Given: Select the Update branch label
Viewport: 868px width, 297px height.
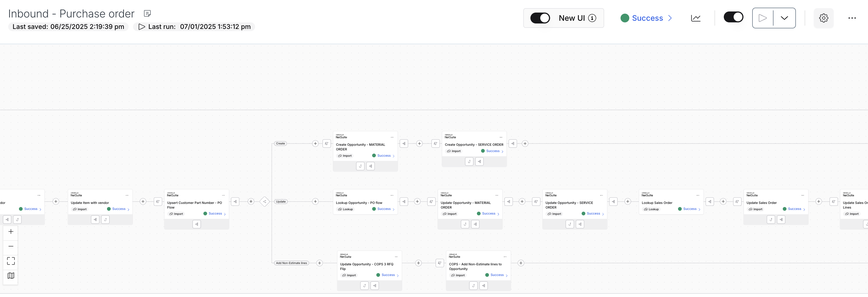Looking at the screenshot, I should (x=281, y=202).
